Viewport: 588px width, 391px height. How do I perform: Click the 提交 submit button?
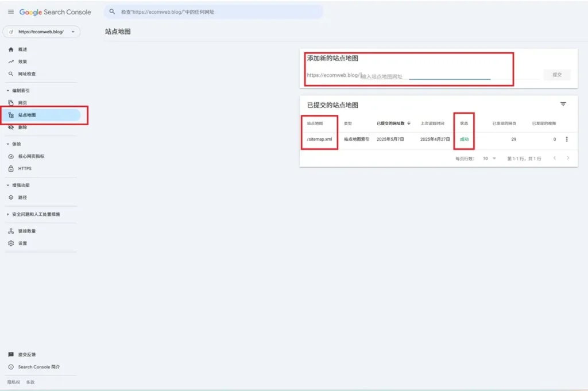point(556,75)
